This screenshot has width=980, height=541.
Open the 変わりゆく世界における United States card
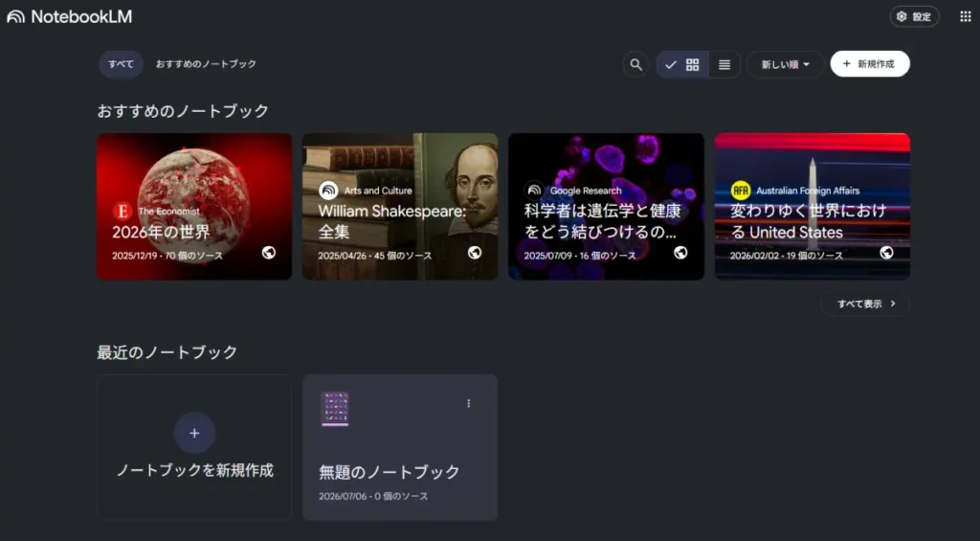[x=812, y=207]
